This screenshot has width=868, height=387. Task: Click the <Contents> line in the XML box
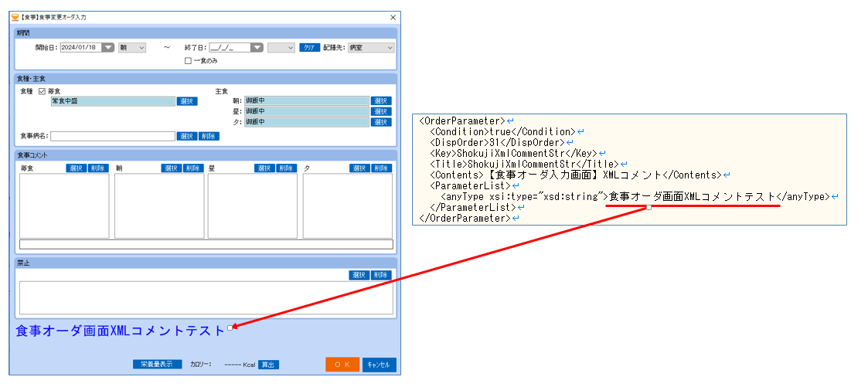point(575,175)
